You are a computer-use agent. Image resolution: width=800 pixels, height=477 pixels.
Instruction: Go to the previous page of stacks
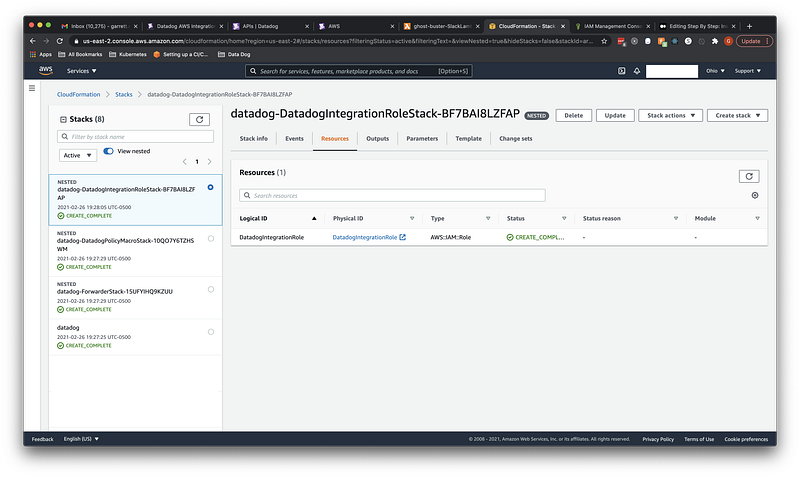point(185,162)
